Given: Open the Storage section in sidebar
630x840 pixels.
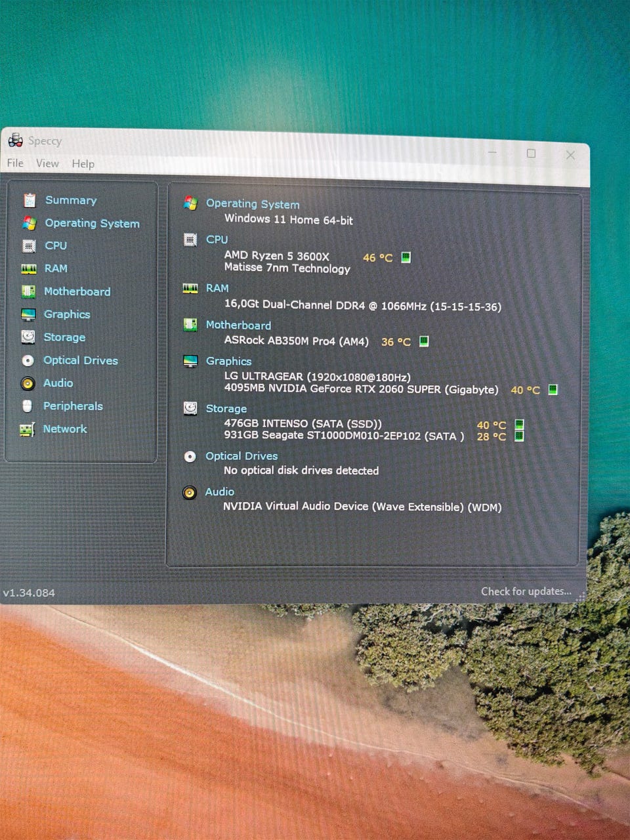Looking at the screenshot, I should pos(64,337).
